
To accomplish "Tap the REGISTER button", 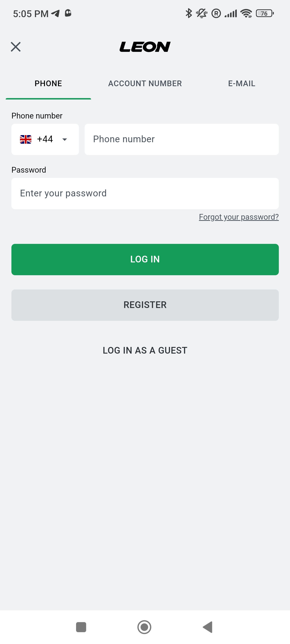I will 145,305.
